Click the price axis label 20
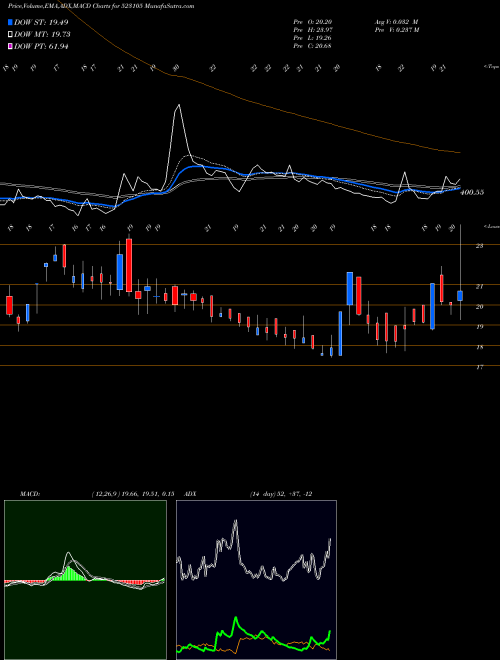500x660 pixels. [479, 307]
